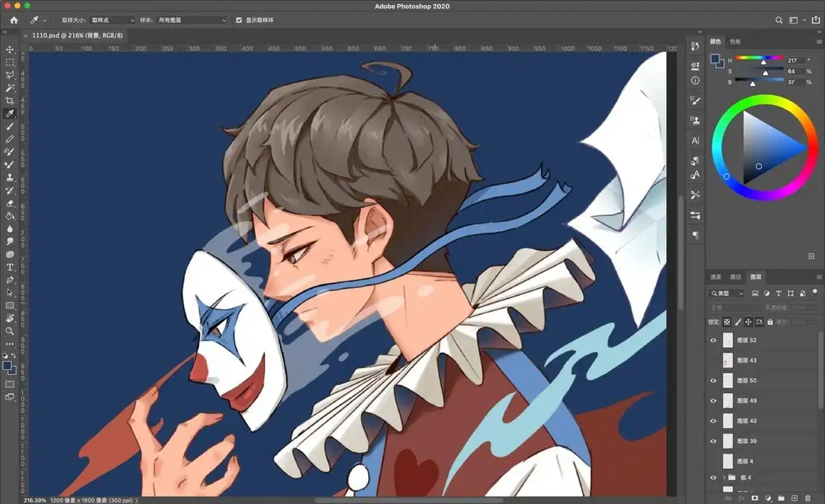This screenshot has width=825, height=504.
Task: Select the Move tool
Action: coord(9,50)
